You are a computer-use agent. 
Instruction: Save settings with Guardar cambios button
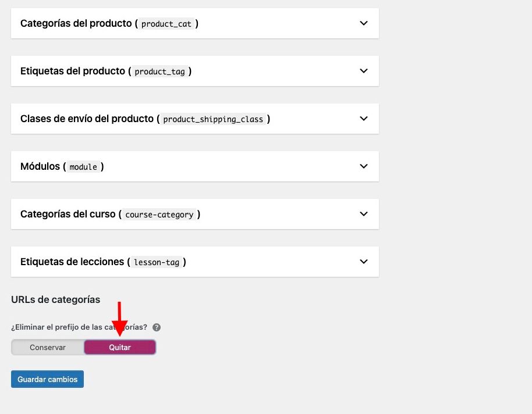[x=48, y=379]
